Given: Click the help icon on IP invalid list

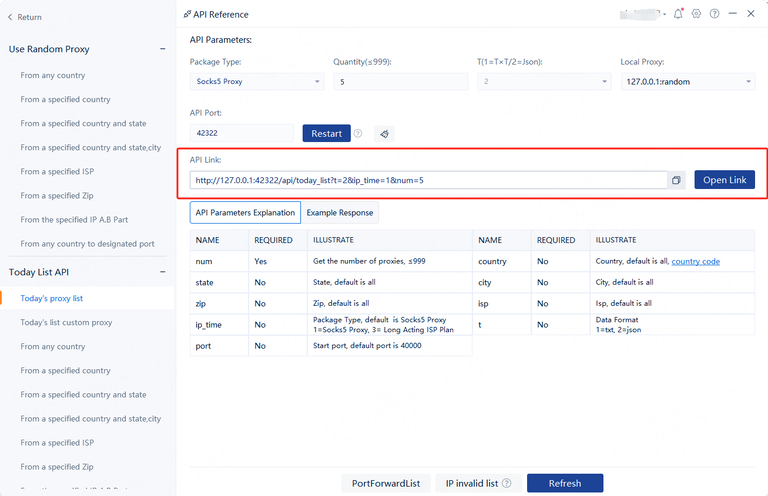Looking at the screenshot, I should click(x=507, y=483).
